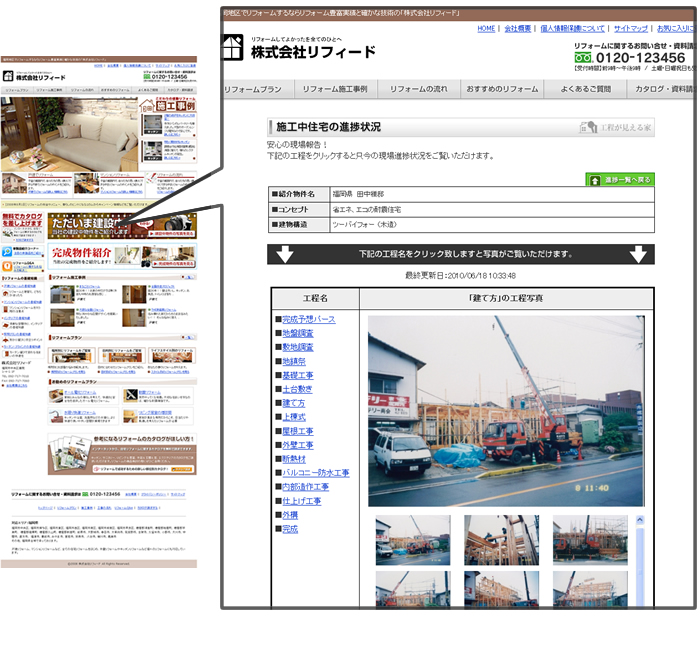700x655 pixels.
Task: Click the thumbnail list scrollbar track
Action: click(640, 567)
